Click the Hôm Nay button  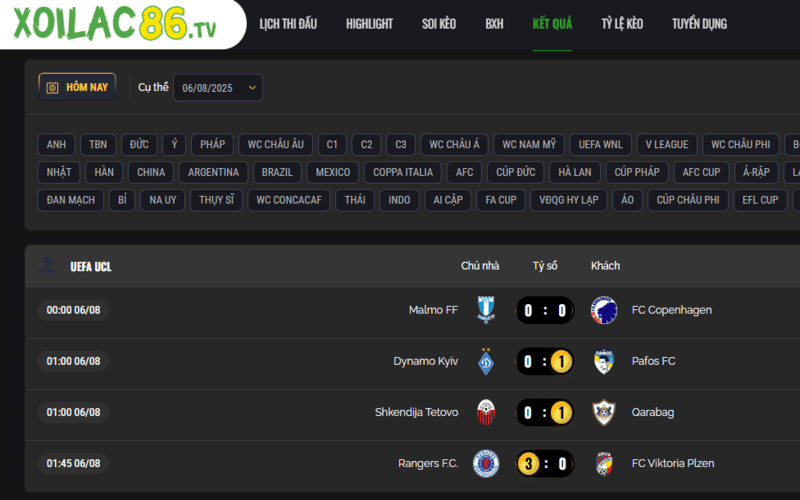click(77, 87)
